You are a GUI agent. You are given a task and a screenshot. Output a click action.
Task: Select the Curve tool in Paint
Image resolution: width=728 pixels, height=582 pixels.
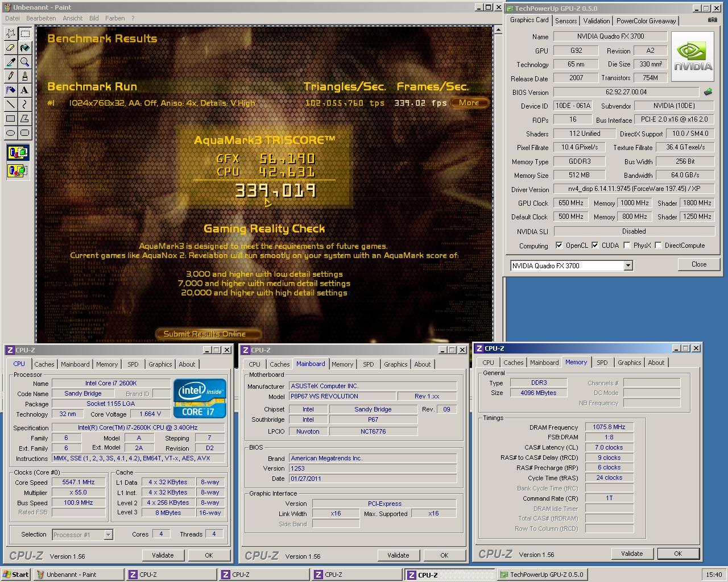point(24,105)
